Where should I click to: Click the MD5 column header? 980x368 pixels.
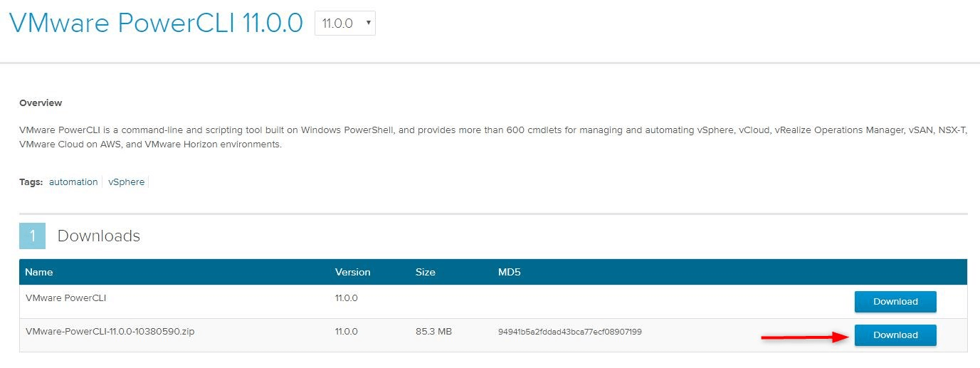[510, 272]
